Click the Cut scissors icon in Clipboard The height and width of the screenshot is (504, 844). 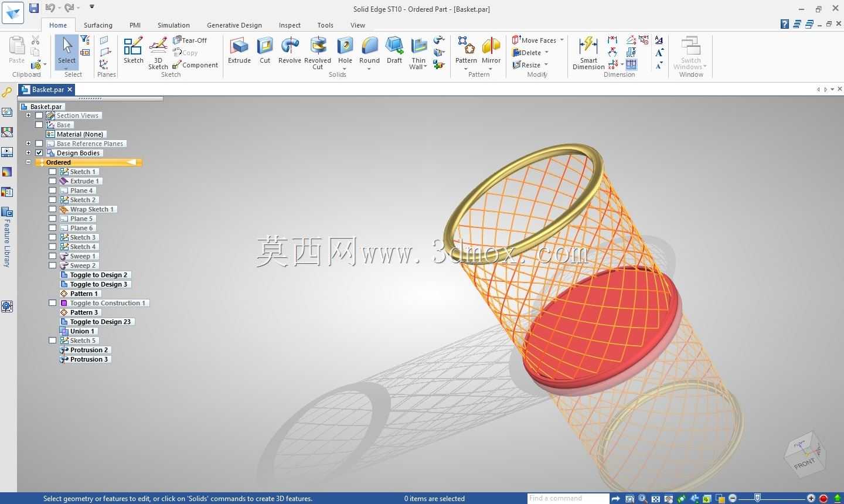tap(35, 40)
